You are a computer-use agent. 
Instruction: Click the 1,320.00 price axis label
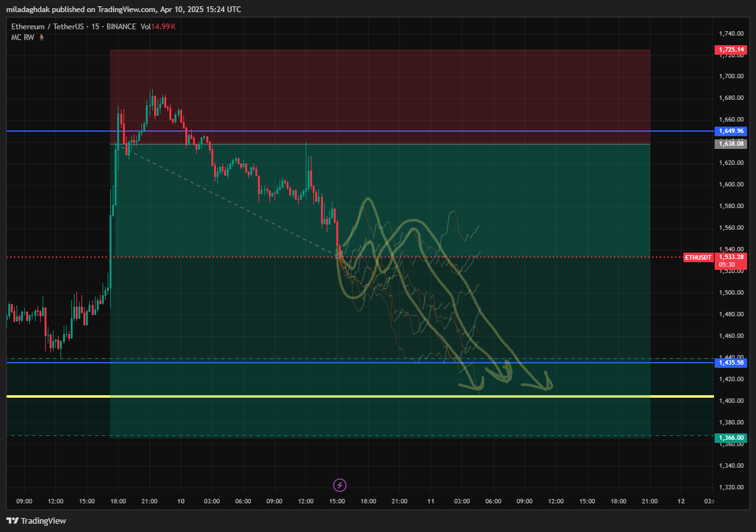pyautogui.click(x=731, y=487)
